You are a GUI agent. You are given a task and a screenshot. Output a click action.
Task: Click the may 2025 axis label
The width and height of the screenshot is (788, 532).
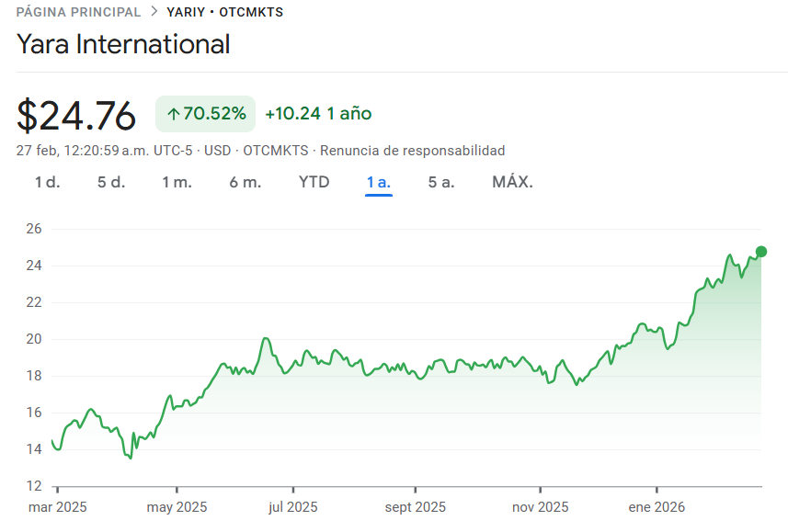(177, 507)
